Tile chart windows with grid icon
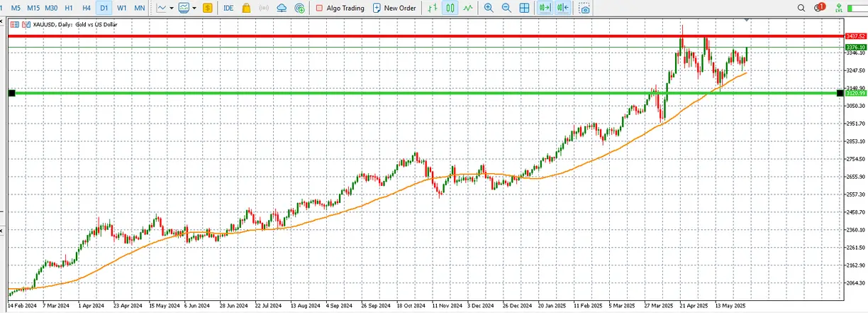 pos(524,8)
